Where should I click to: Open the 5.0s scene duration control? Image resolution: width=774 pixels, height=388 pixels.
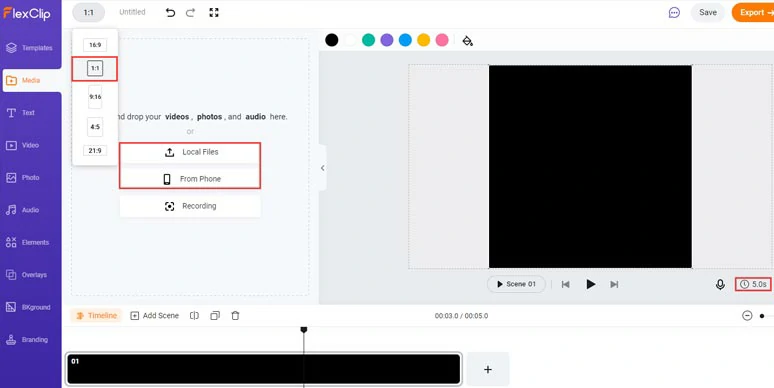753,284
